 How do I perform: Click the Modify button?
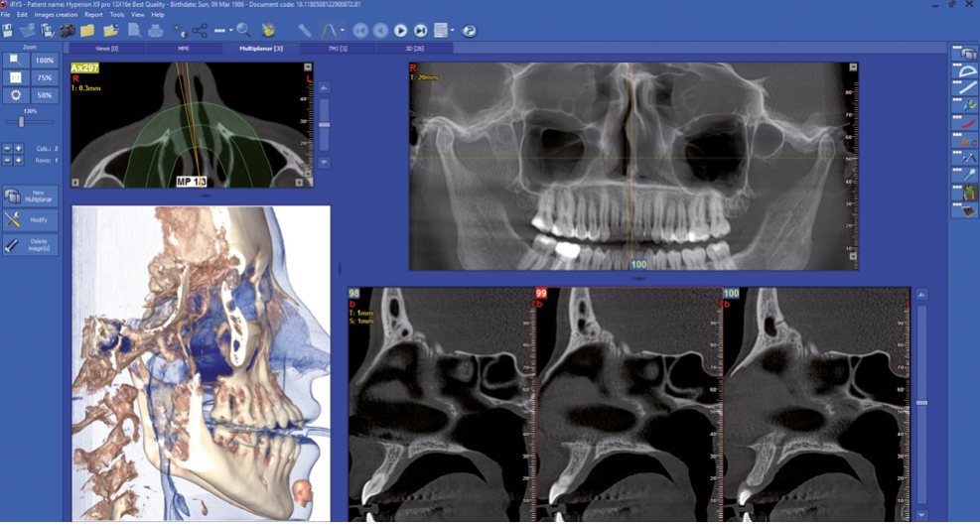click(x=31, y=220)
